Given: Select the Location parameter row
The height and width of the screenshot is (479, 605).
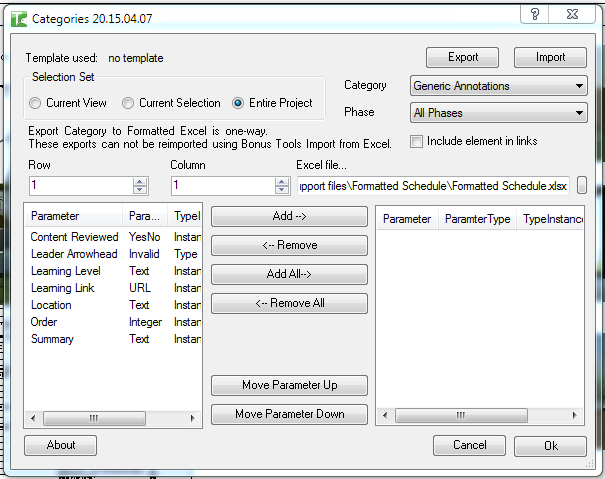Looking at the screenshot, I should click(x=113, y=305).
